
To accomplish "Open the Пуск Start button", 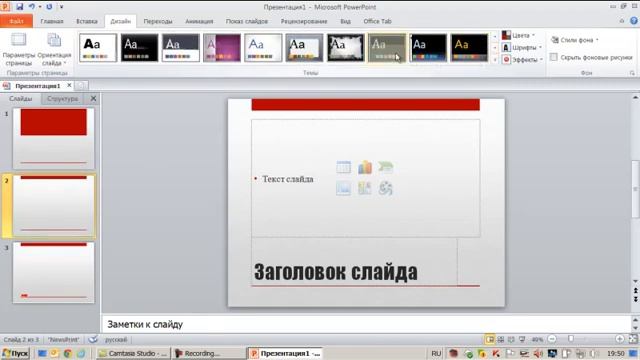I will (15, 353).
